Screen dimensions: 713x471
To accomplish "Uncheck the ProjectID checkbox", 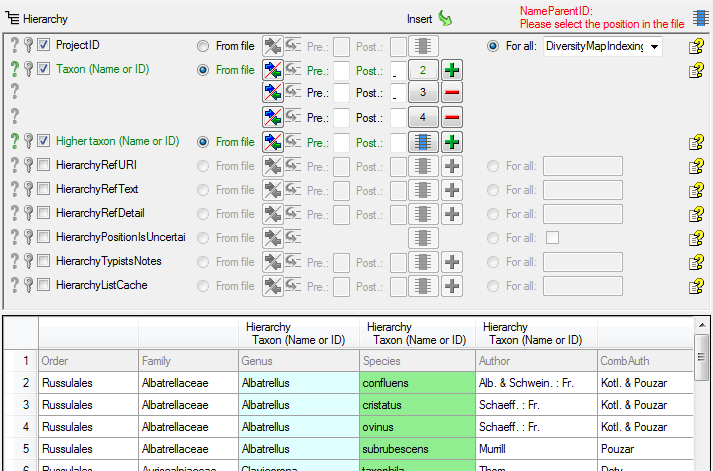I will [44, 46].
